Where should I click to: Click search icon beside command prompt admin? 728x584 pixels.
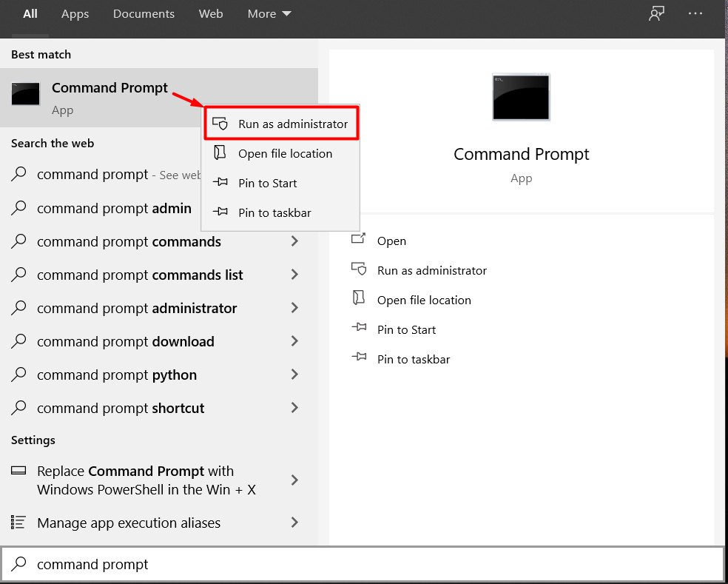[18, 208]
